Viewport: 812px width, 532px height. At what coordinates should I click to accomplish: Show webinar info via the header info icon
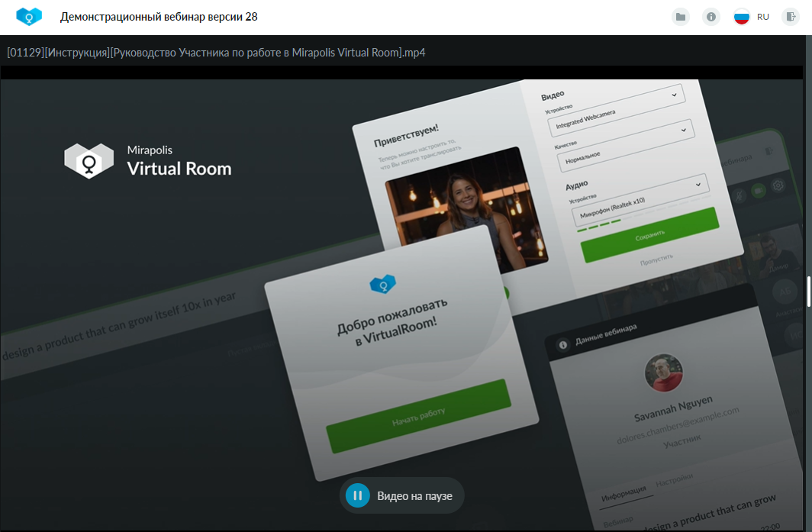711,17
